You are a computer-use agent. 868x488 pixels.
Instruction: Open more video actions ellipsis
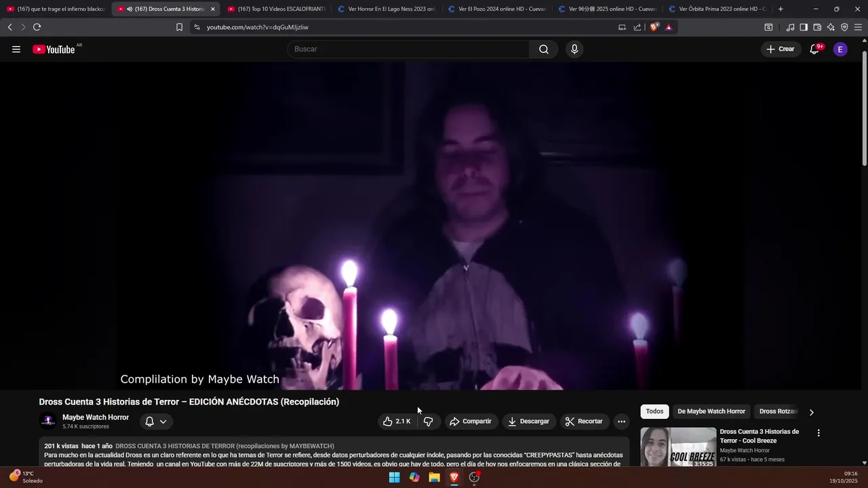tap(621, 422)
